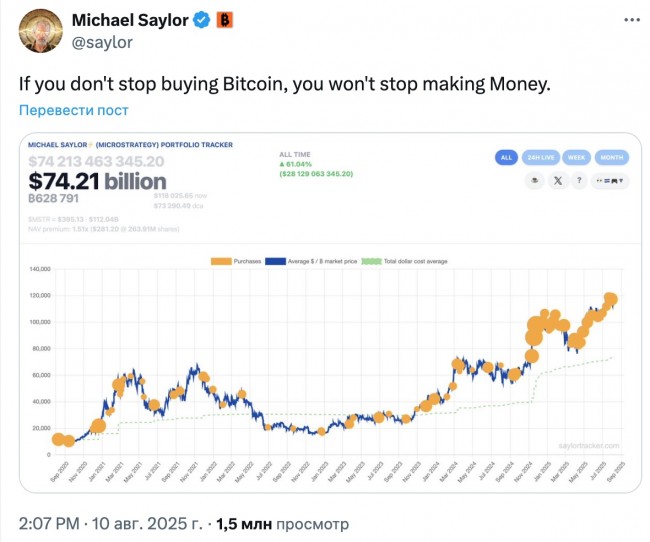Click Michael Saylor's profile avatar
This screenshot has width=650, height=542.
41,31
